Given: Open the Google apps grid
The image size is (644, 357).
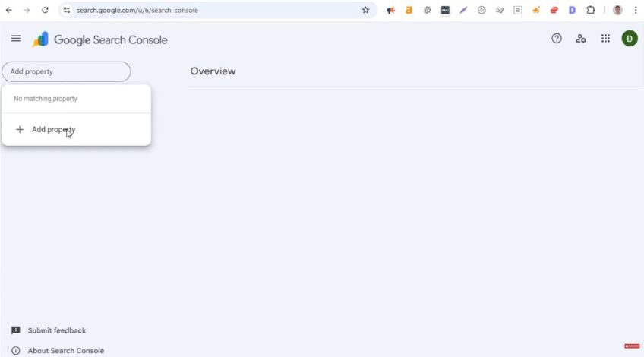Looking at the screenshot, I should point(605,39).
